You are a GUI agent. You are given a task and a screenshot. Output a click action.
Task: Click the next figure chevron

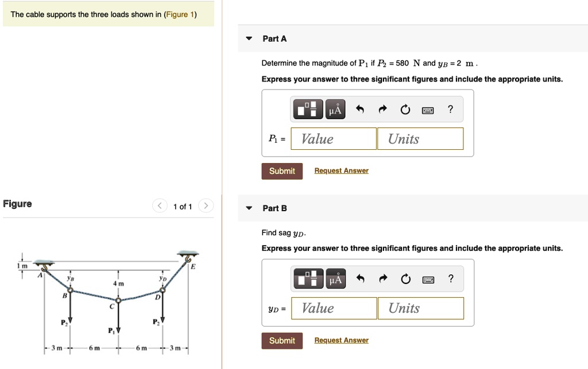coord(206,205)
